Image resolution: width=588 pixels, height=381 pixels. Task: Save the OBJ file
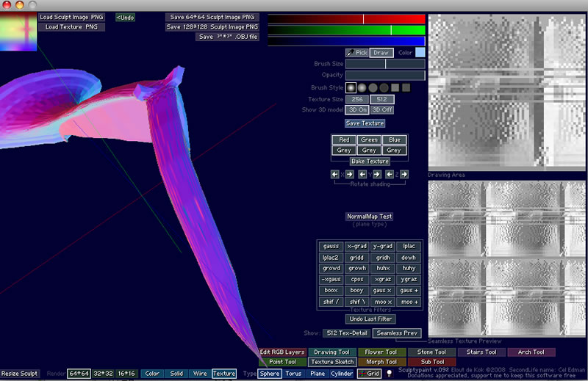click(227, 37)
